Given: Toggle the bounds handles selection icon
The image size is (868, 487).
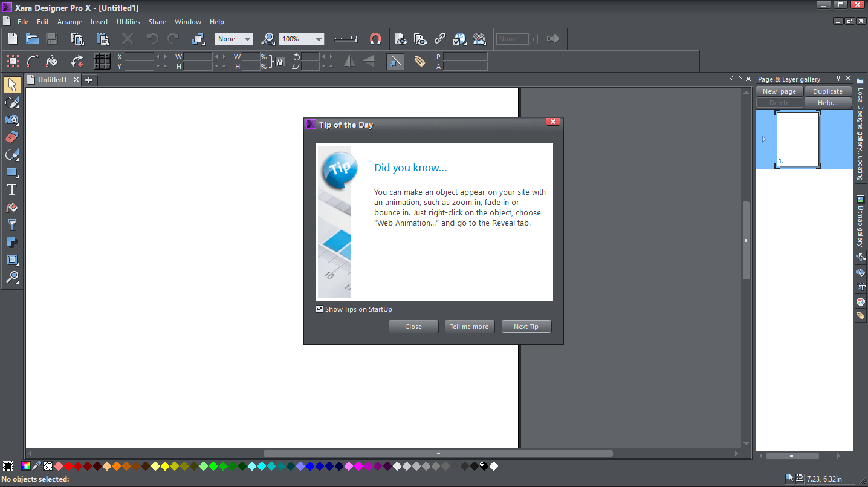Looking at the screenshot, I should [x=13, y=61].
